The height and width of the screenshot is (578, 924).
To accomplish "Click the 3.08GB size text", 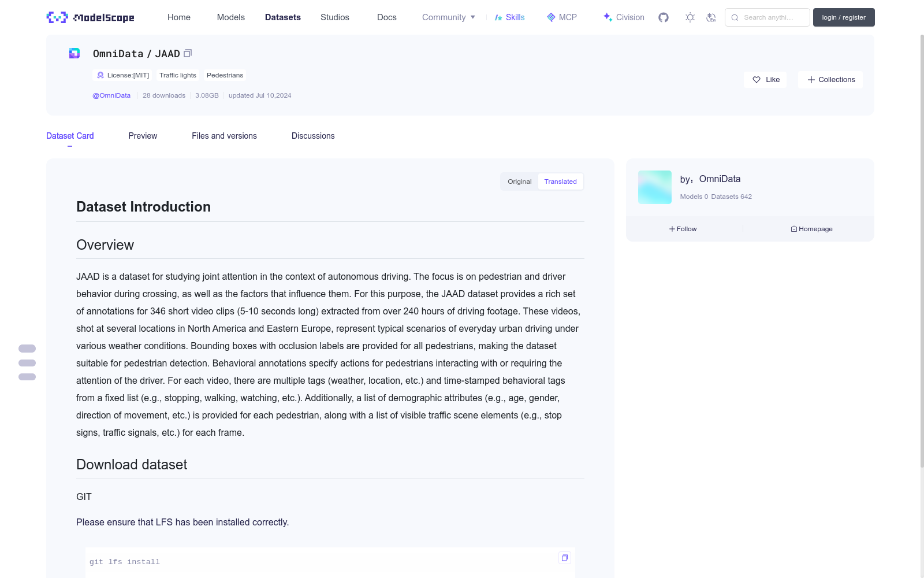I will pyautogui.click(x=207, y=95).
